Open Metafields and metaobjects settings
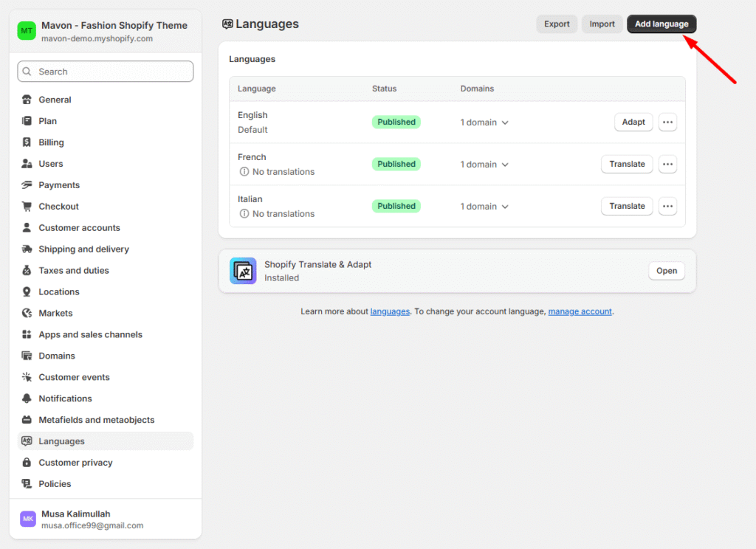This screenshot has width=756, height=549. [97, 420]
